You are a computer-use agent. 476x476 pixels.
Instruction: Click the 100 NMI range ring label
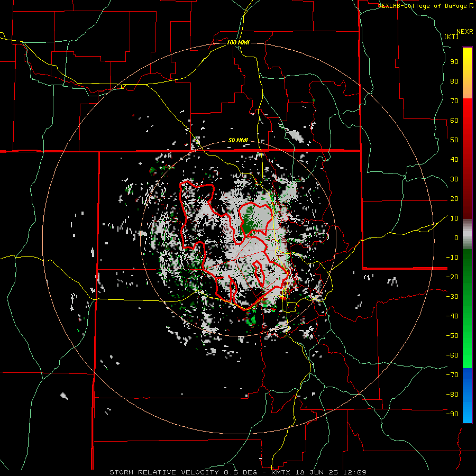point(238,42)
